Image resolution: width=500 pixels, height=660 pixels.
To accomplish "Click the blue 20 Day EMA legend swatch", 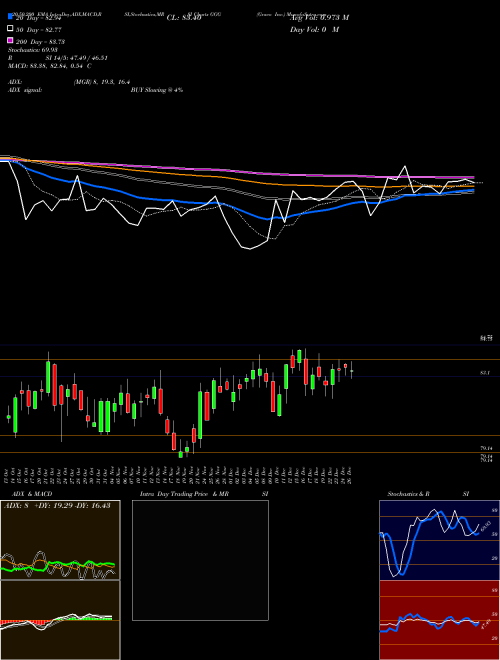I will (x=10, y=17).
